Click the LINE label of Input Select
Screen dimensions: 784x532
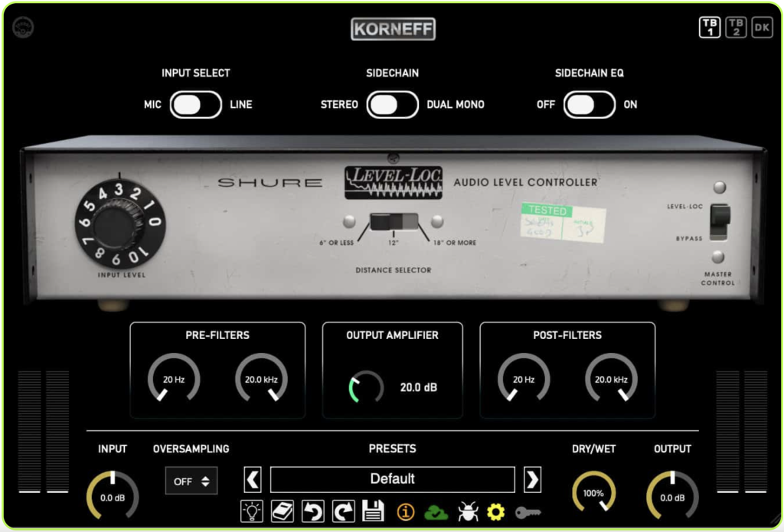(x=241, y=105)
